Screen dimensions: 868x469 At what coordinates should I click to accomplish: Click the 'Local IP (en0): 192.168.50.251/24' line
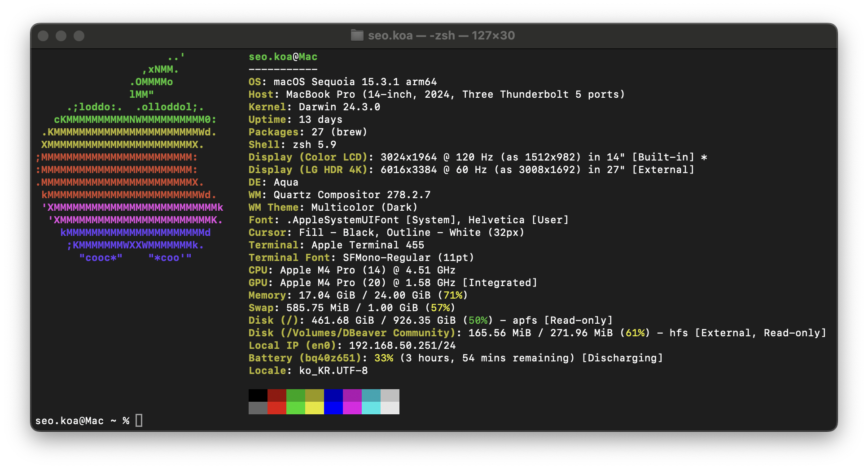(x=352, y=346)
